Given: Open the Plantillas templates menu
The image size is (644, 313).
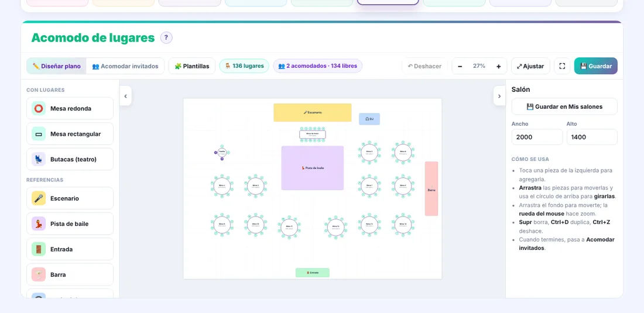Looking at the screenshot, I should (192, 66).
